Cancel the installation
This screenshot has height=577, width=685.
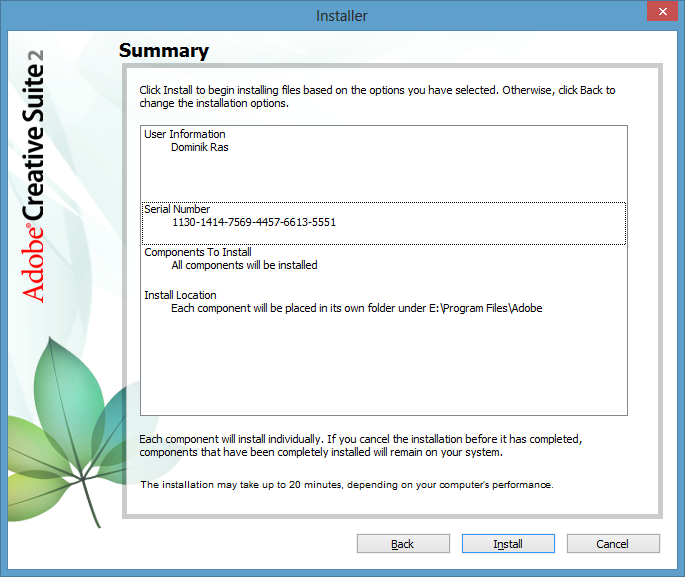pyautogui.click(x=613, y=543)
